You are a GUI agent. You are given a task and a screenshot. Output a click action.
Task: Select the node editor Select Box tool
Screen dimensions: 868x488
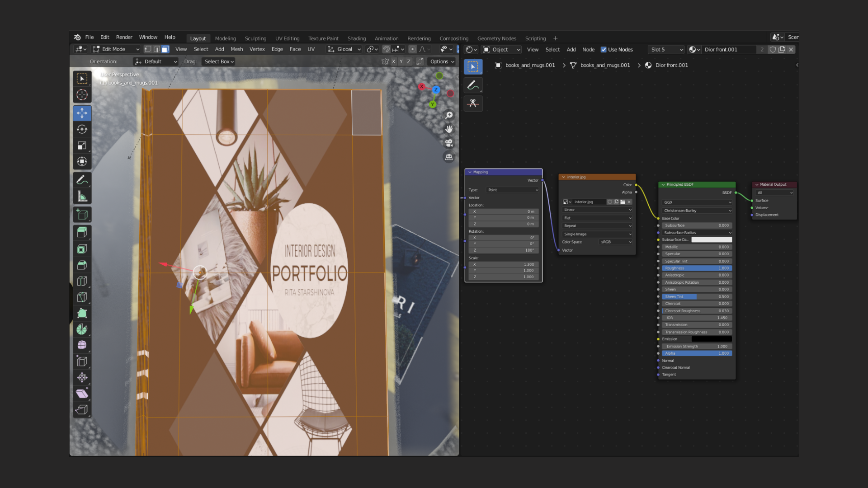473,67
